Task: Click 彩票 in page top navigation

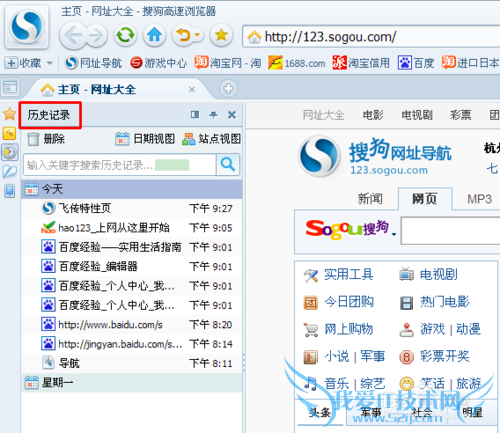Action: coord(461,115)
